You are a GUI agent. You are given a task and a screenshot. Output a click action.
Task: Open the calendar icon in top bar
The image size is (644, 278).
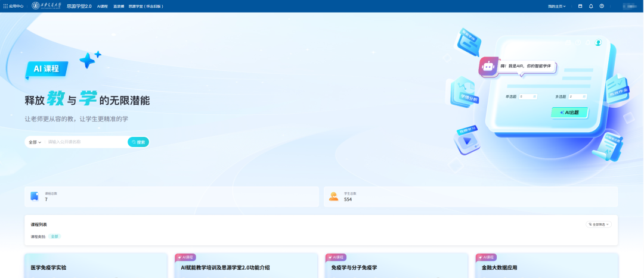point(580,6)
